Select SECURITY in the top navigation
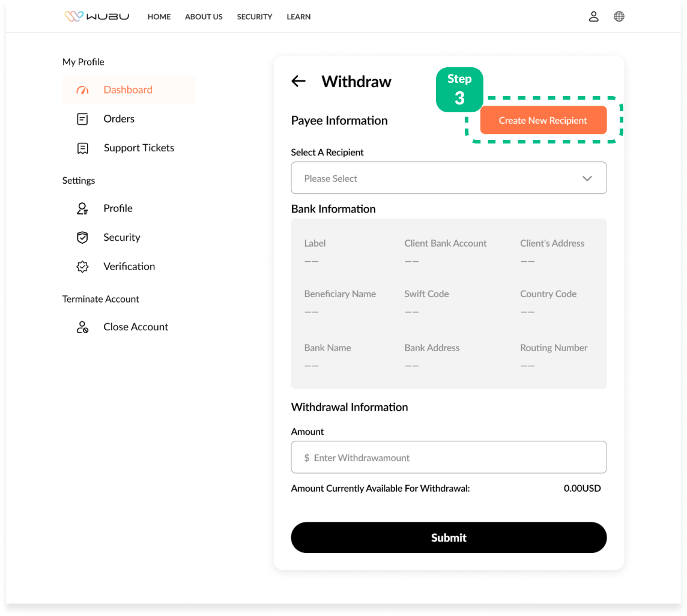Viewport: 687px width, 616px height. click(255, 17)
